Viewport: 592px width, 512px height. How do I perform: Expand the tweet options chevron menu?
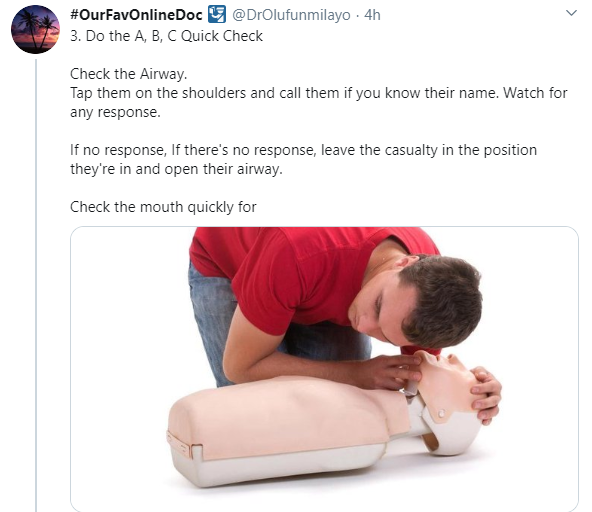tap(572, 13)
